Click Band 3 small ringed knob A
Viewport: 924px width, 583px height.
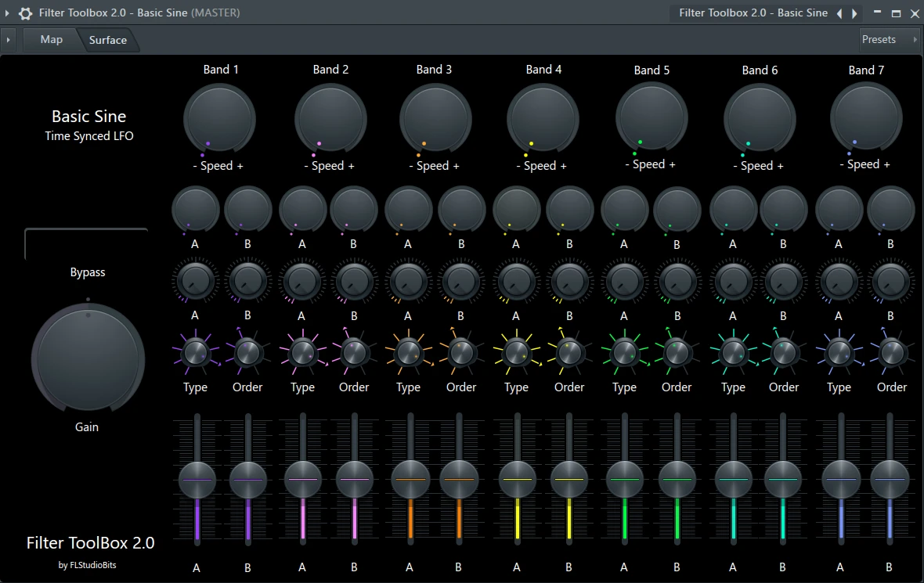tap(409, 282)
